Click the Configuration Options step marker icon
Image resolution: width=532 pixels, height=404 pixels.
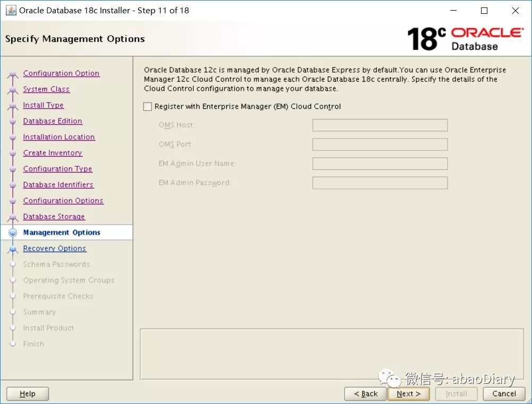tap(13, 201)
